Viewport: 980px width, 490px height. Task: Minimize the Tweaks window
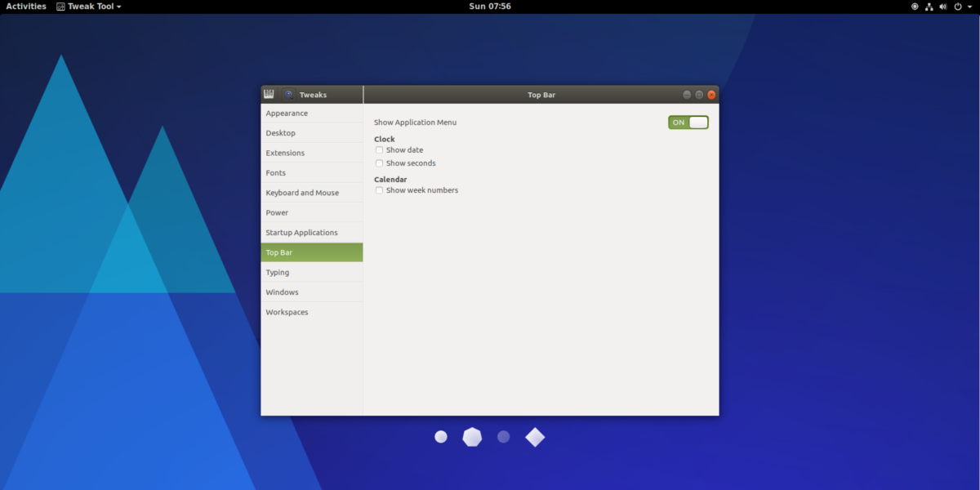[x=687, y=95]
